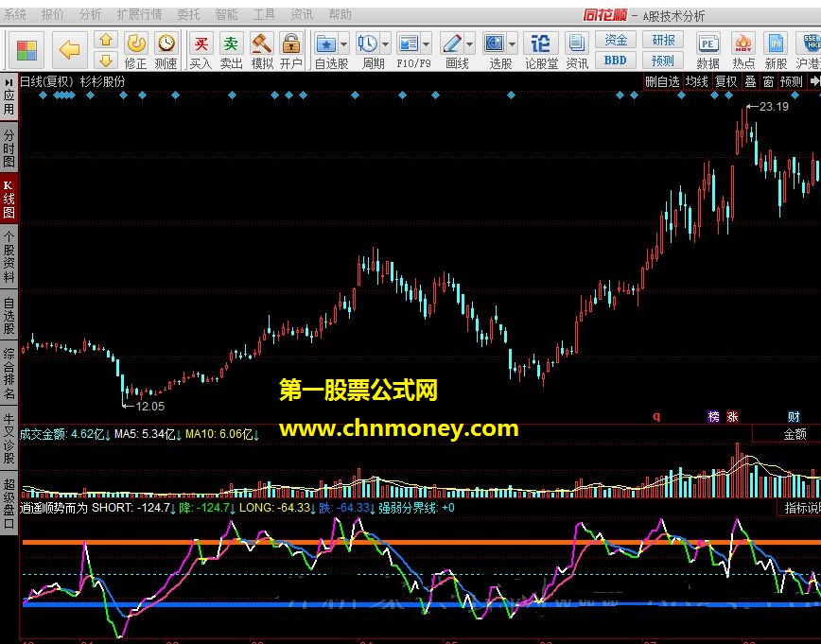The width and height of the screenshot is (821, 644).
Task: Click the 周期 period clock icon
Action: pyautogui.click(x=368, y=44)
